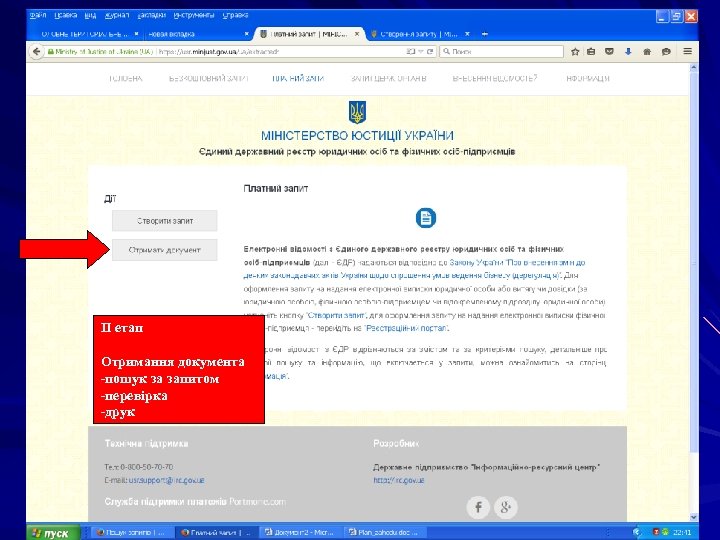This screenshot has width=720, height=540.
Task: Open the http://irc.gov.ua link
Action: pyautogui.click(x=399, y=480)
